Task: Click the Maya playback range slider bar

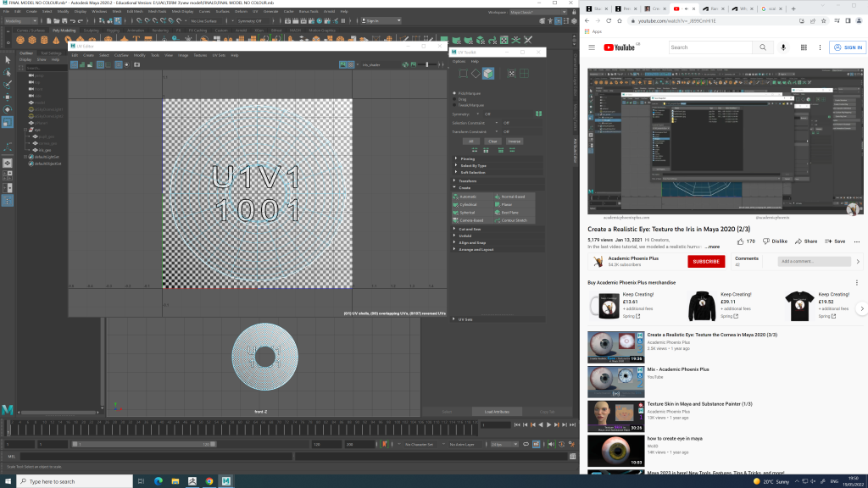Action: (144, 444)
